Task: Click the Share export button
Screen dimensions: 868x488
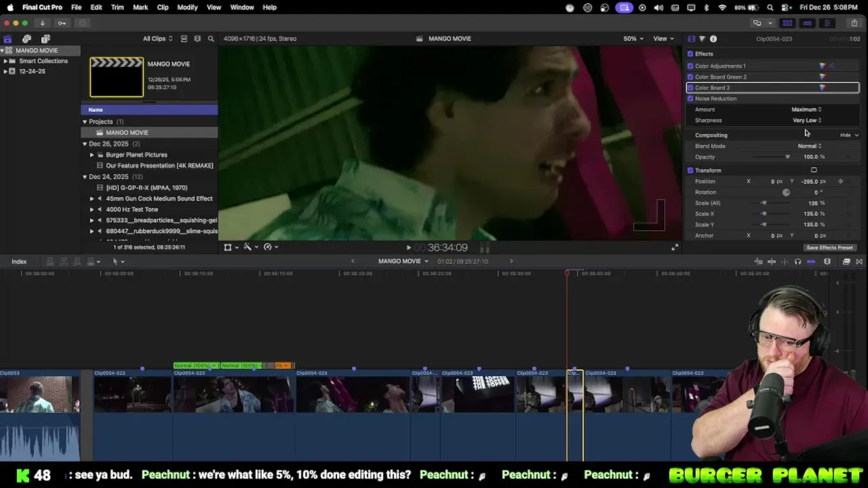Action: tap(854, 23)
